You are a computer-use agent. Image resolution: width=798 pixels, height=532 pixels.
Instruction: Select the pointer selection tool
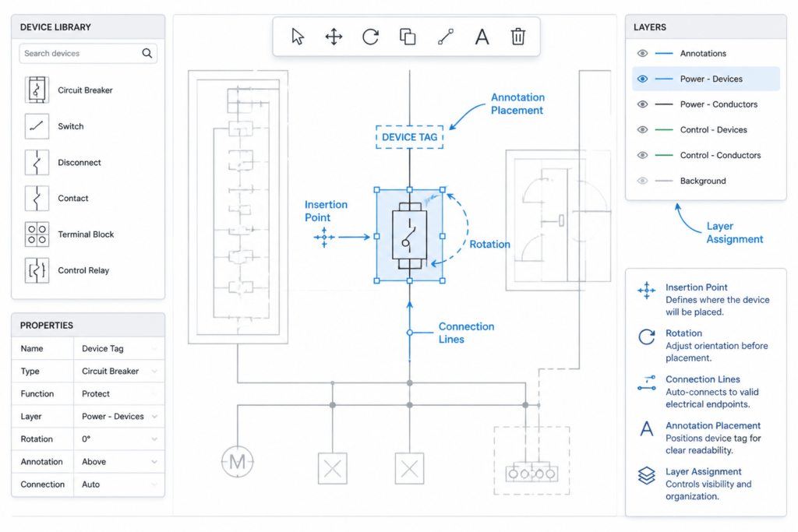[298, 37]
